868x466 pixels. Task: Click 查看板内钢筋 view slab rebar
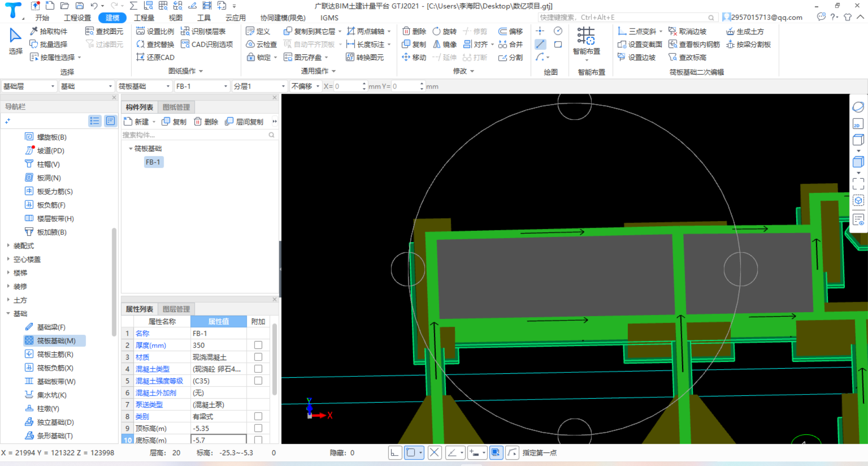pos(694,44)
